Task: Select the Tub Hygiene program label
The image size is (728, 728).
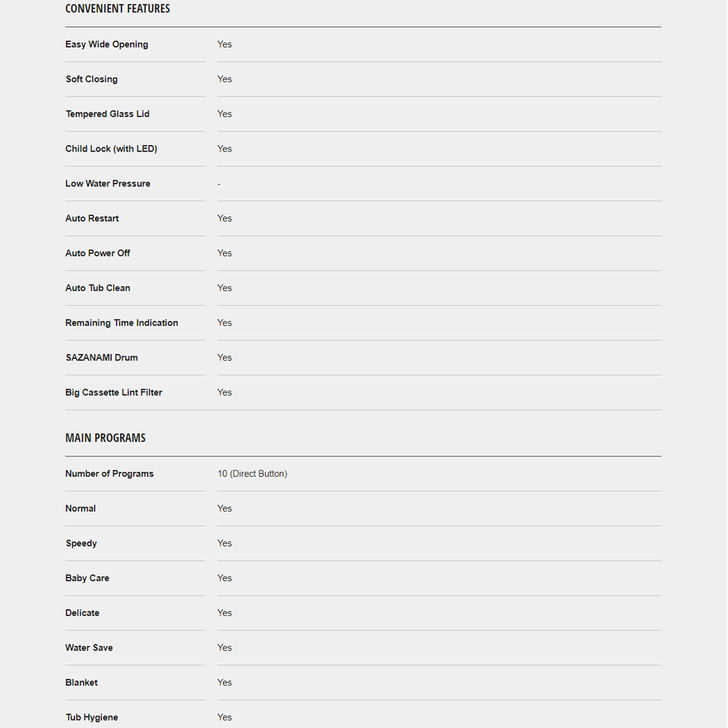Action: click(92, 717)
